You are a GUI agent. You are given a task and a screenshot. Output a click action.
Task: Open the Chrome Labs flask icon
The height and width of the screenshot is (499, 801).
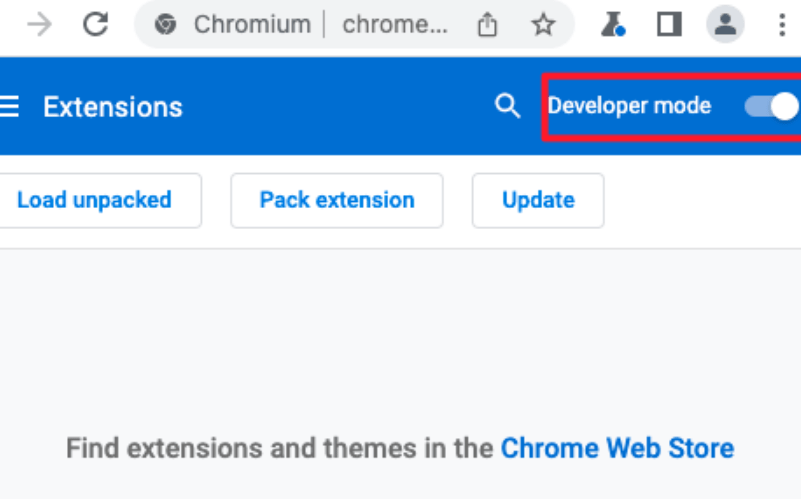(x=613, y=25)
